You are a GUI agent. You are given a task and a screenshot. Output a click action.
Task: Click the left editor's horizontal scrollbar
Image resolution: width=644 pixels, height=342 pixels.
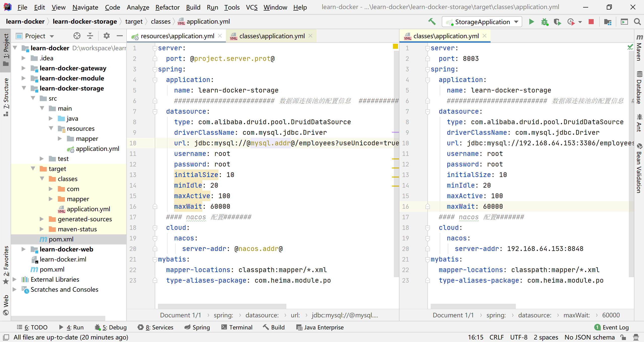point(222,306)
